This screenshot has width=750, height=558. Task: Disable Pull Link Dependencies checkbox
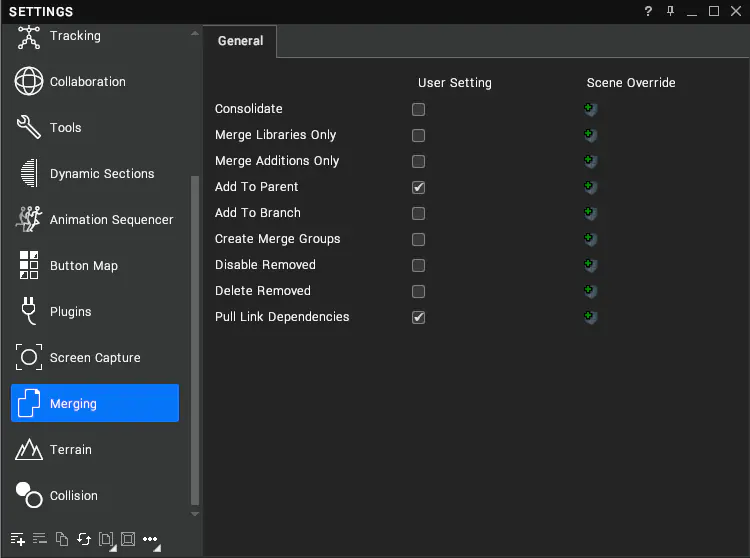point(419,317)
